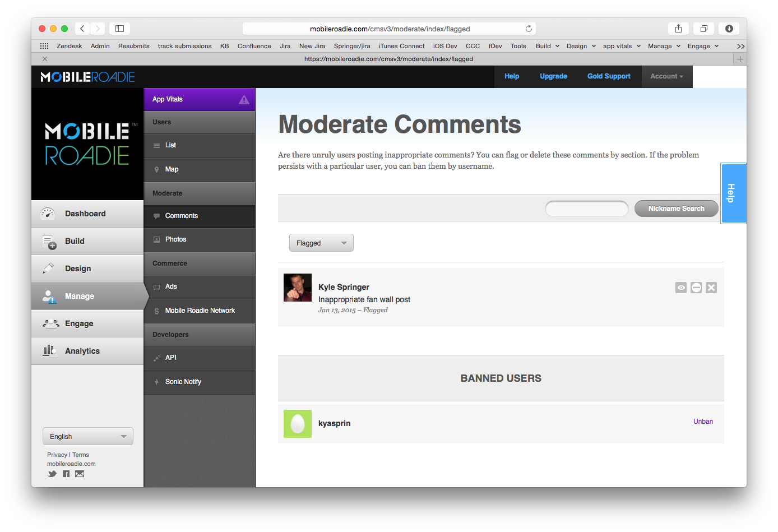Click the ban icon on Kyle Springer's comment
The width and height of the screenshot is (778, 532).
[696, 288]
